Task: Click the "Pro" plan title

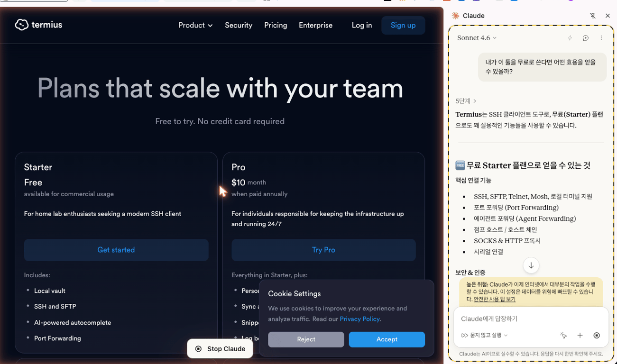Action: pos(239,167)
